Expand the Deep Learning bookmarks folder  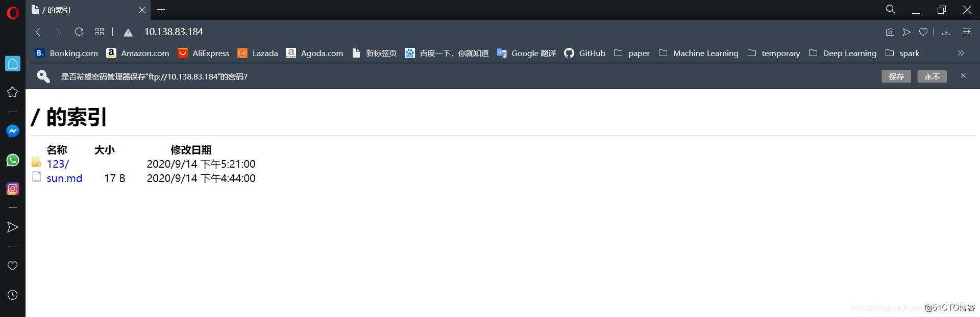[843, 53]
